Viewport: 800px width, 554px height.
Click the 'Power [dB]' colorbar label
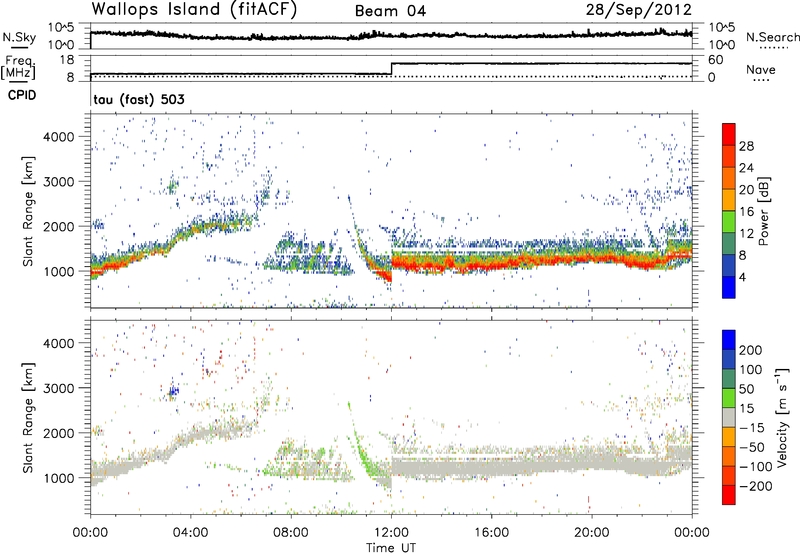[x=763, y=211]
